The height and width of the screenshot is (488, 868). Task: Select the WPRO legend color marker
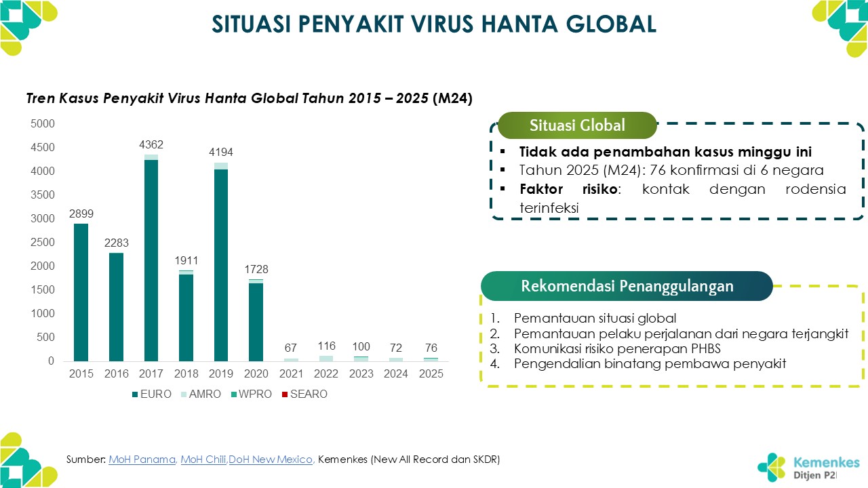pyautogui.click(x=235, y=394)
